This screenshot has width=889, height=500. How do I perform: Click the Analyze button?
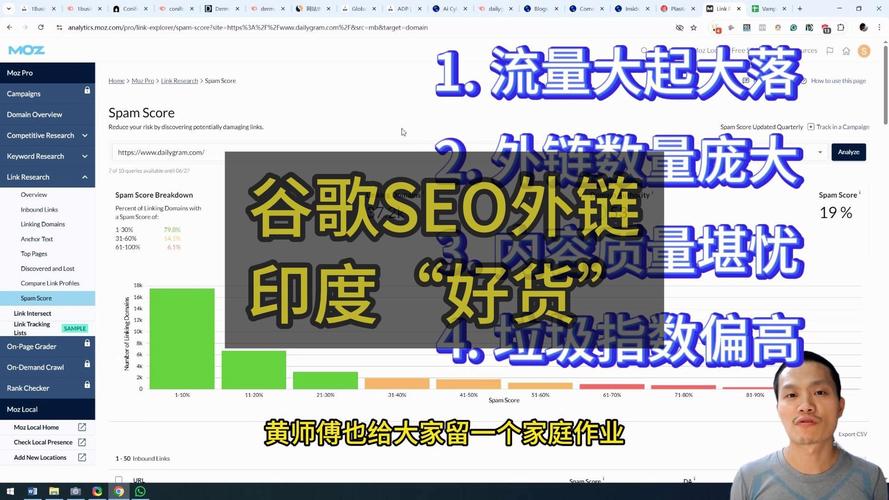pos(848,152)
